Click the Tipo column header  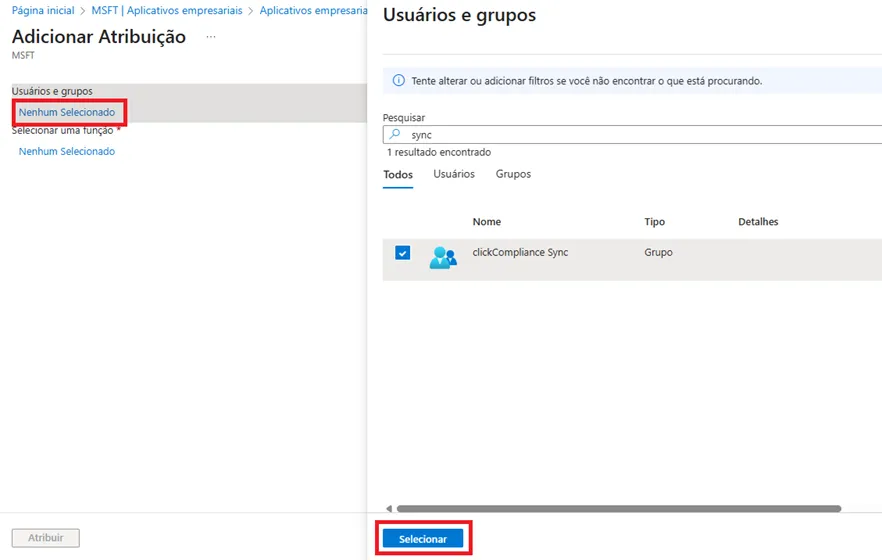tap(654, 222)
